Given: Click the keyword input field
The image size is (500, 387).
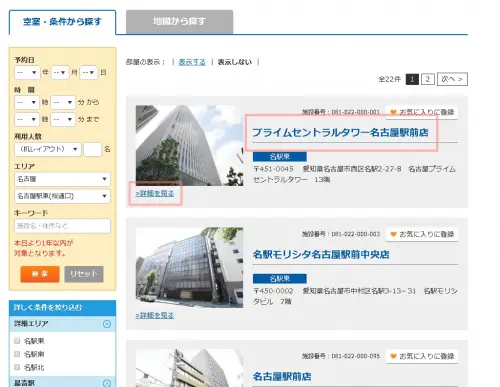Looking at the screenshot, I should tap(62, 226).
